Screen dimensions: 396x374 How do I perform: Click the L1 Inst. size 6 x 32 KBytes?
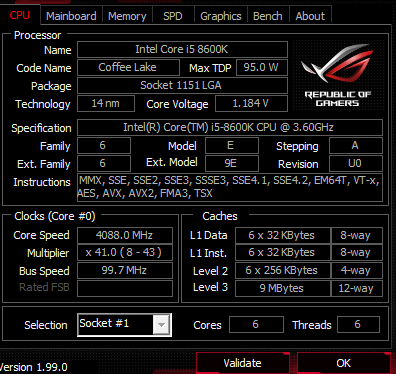(x=282, y=252)
